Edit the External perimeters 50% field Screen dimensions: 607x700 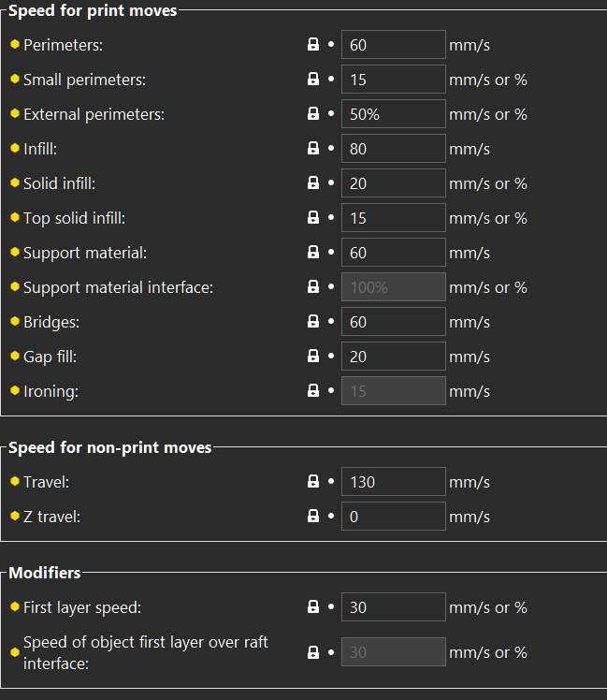coord(393,114)
